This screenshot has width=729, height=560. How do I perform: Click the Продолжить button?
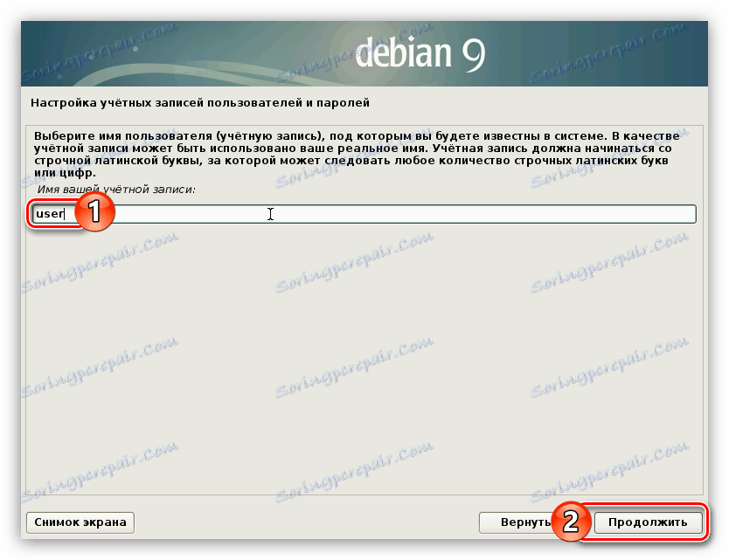[x=648, y=522]
